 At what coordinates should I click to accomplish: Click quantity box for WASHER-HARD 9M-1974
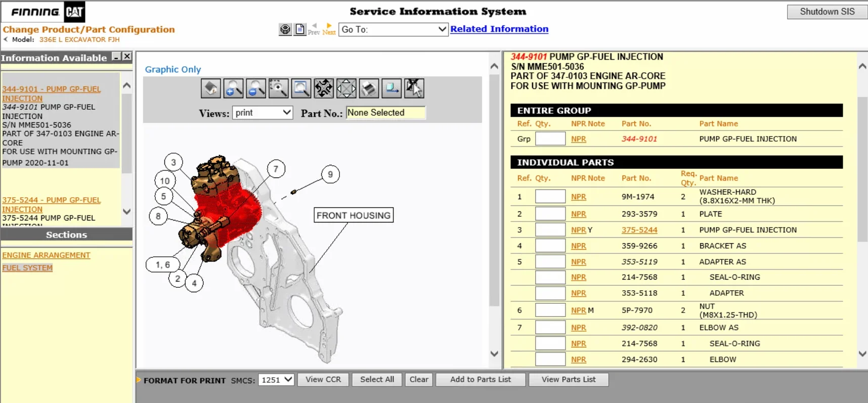click(550, 197)
